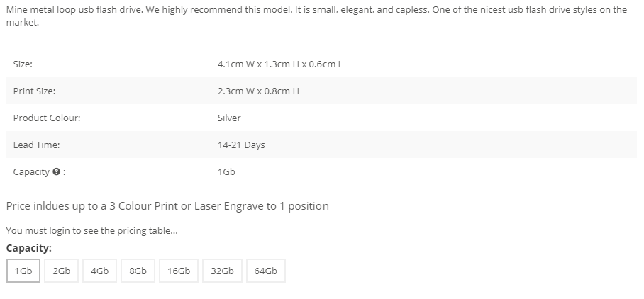Select the 1Gb capacity option
Viewport: 644px width, 299px height.
[23, 271]
